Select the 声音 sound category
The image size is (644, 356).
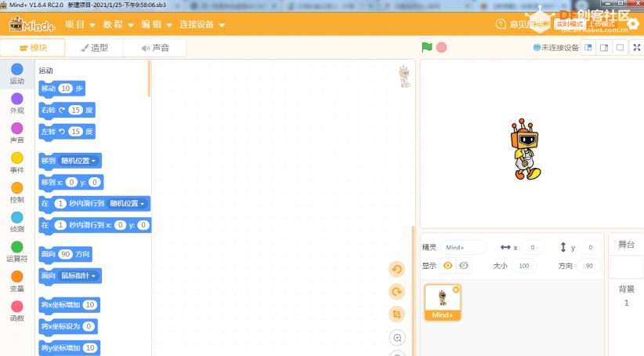(16, 133)
